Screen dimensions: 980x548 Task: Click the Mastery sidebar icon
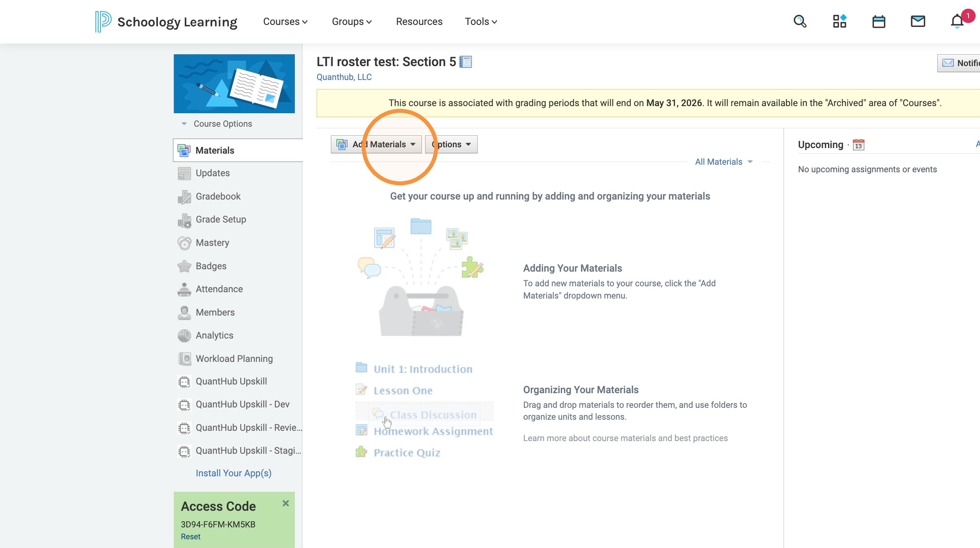point(184,243)
